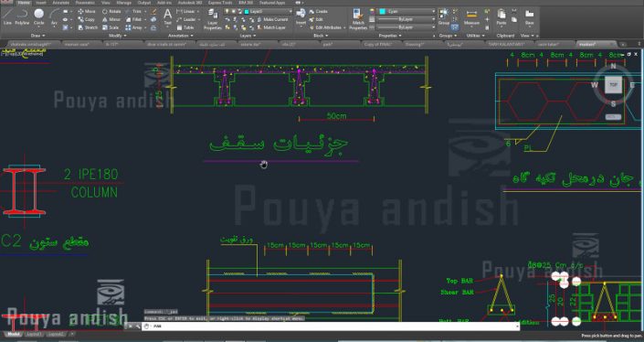The width and height of the screenshot is (644, 342).
Task: Switch to the Layout2 tab
Action: click(x=56, y=335)
